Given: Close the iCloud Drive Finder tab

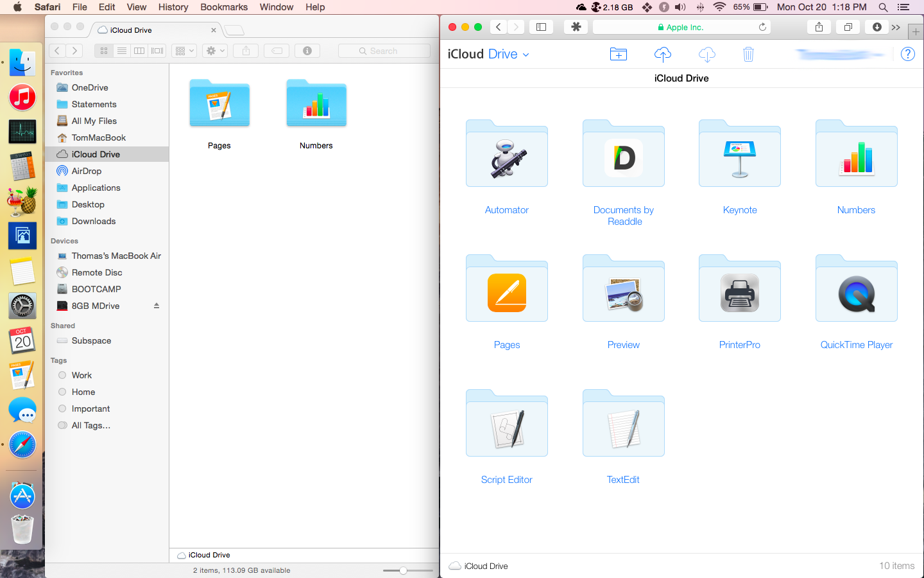Looking at the screenshot, I should 214,30.
